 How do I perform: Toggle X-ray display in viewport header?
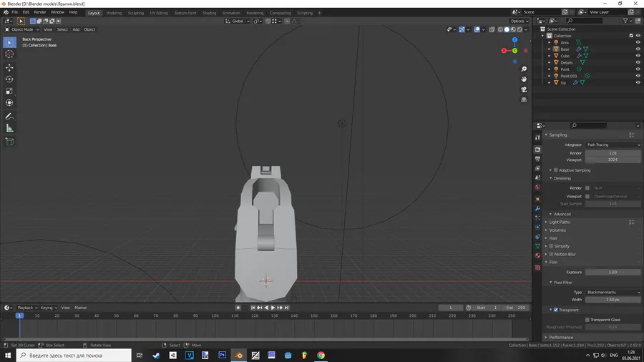pyautogui.click(x=492, y=29)
